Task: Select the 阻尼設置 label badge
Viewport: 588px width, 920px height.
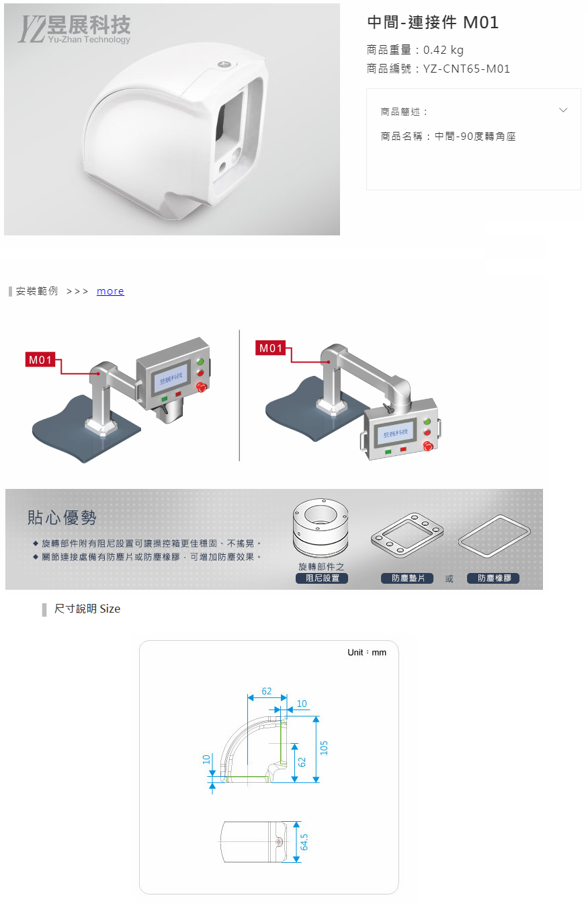Action: tap(322, 578)
